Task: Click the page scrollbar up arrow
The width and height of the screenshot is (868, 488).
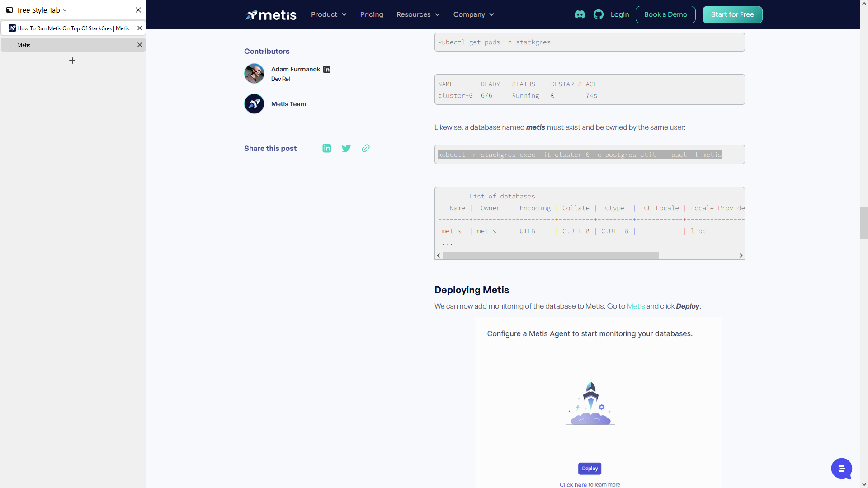Action: point(864,3)
